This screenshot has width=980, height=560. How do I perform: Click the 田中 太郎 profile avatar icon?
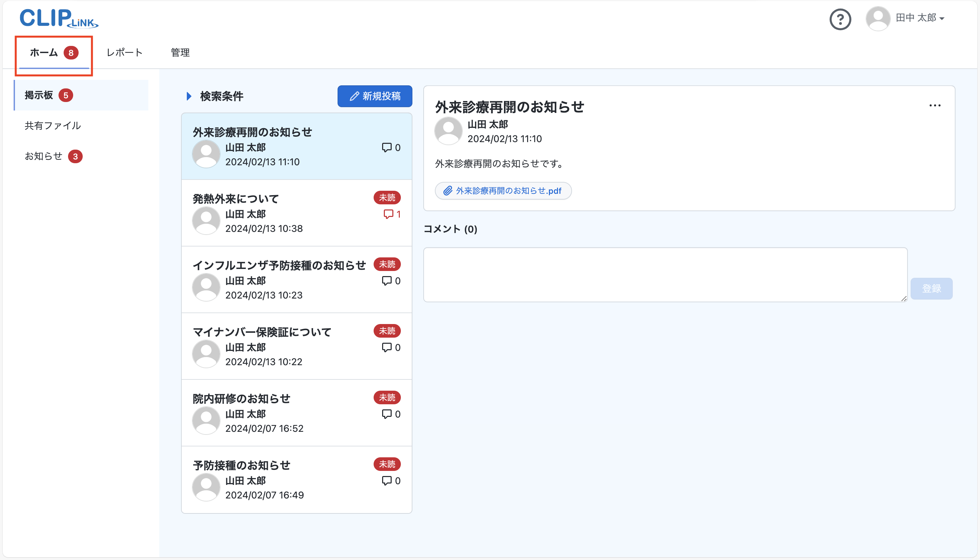coord(878,18)
